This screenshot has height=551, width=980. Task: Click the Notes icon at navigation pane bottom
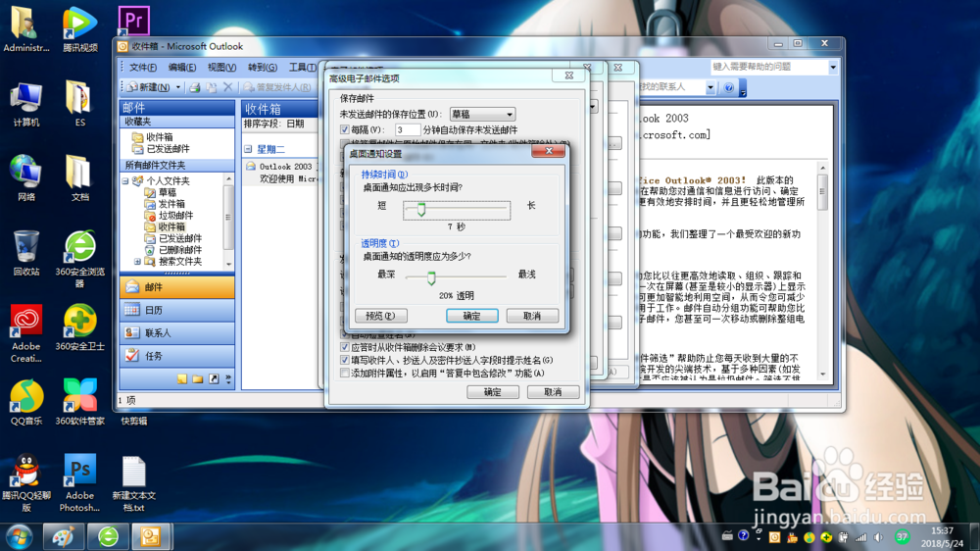pyautogui.click(x=182, y=379)
